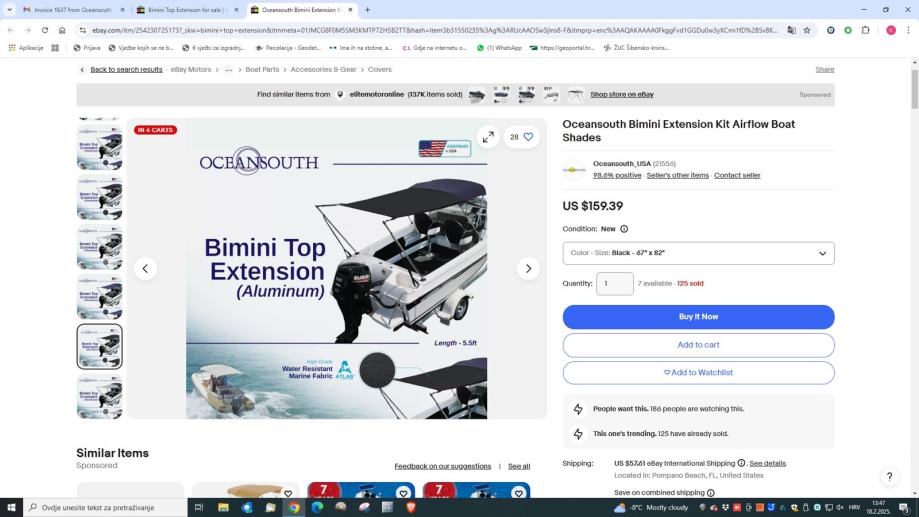Select the highlighted product thumbnail
Screen dimensions: 919x517
click(100, 346)
